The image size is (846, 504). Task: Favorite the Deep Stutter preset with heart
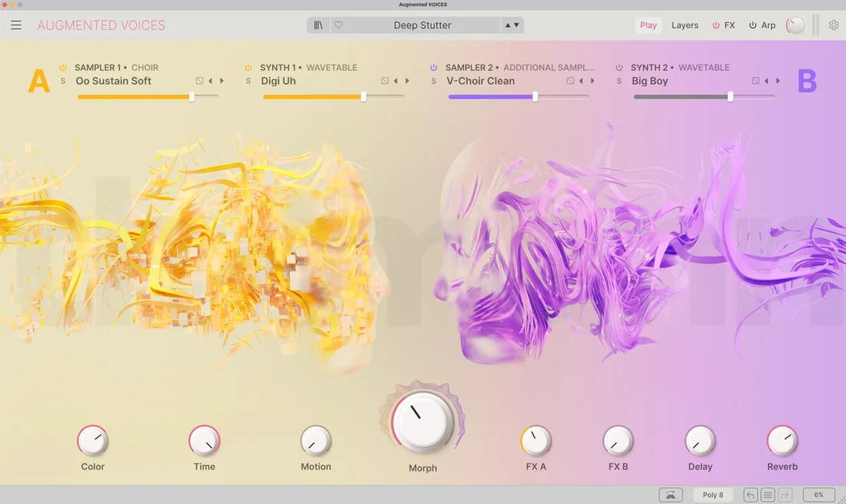[338, 25]
